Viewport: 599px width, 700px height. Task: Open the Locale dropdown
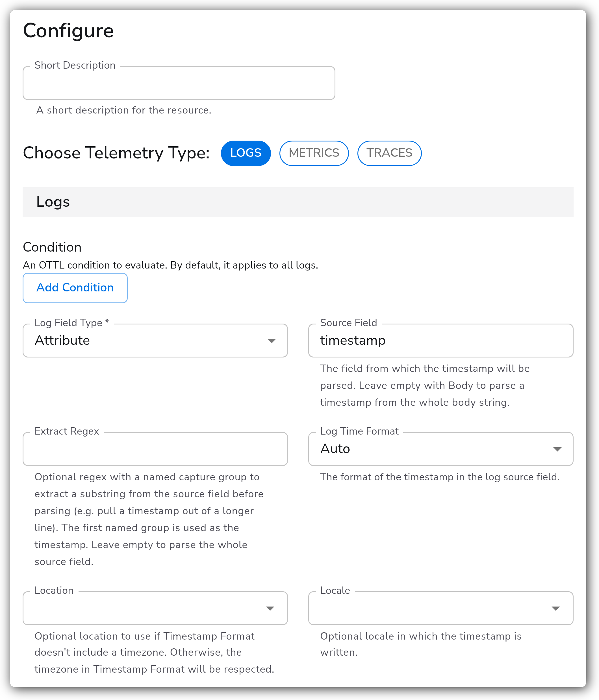[x=441, y=608]
